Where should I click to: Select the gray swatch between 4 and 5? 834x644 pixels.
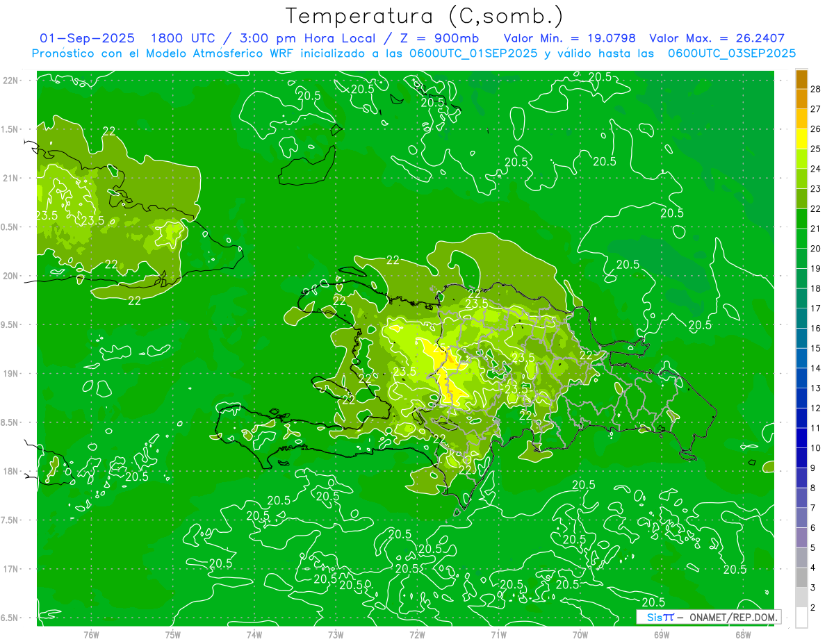click(x=801, y=558)
